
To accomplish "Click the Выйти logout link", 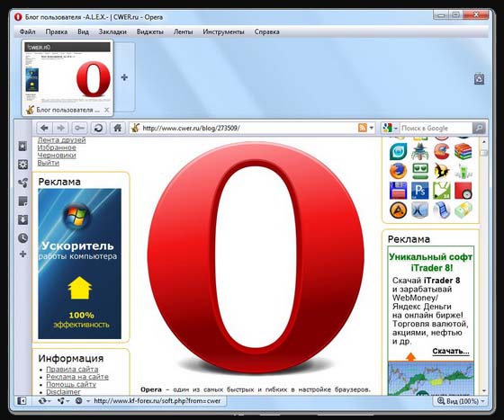I will [49, 163].
